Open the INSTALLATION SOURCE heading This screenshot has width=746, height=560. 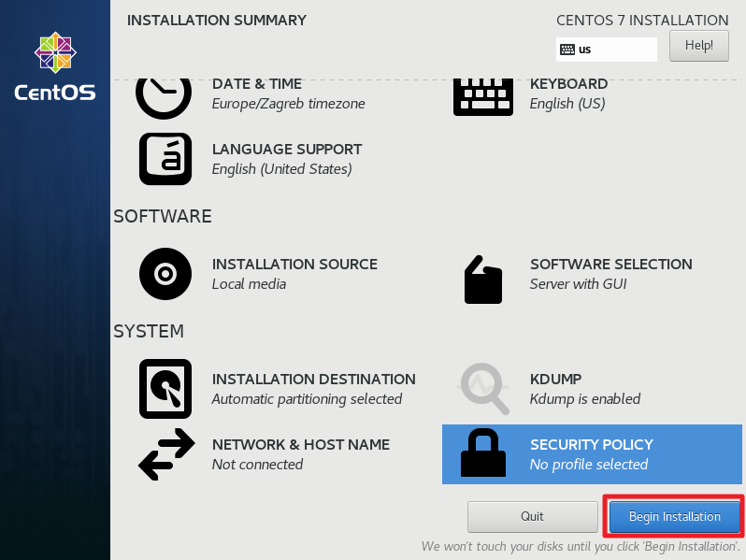(x=295, y=264)
